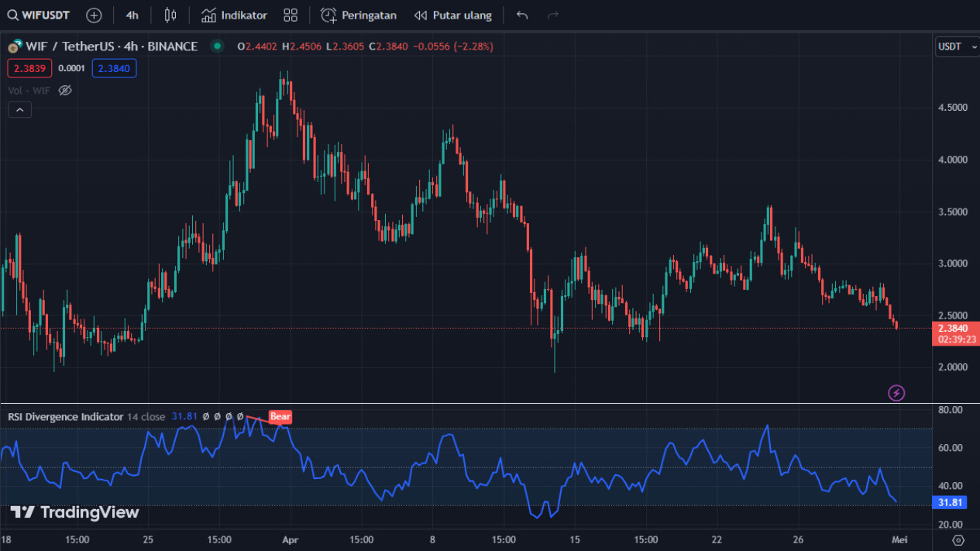Create a Peringatan alert
Screen dimensions: 980x551
(359, 15)
